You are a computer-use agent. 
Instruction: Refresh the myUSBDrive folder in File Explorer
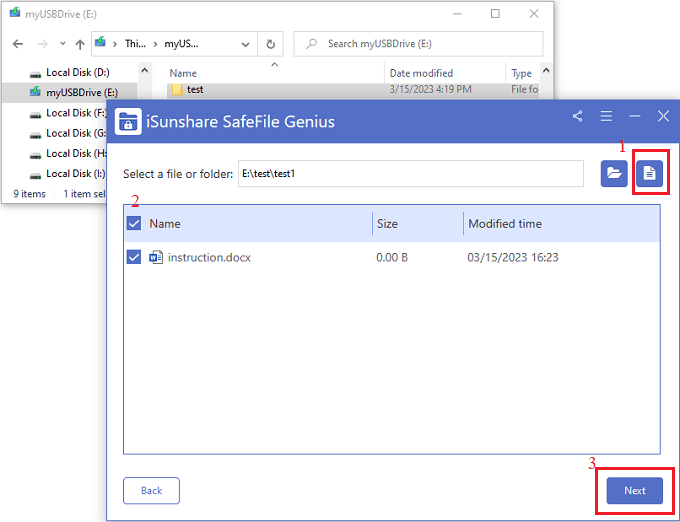[270, 44]
